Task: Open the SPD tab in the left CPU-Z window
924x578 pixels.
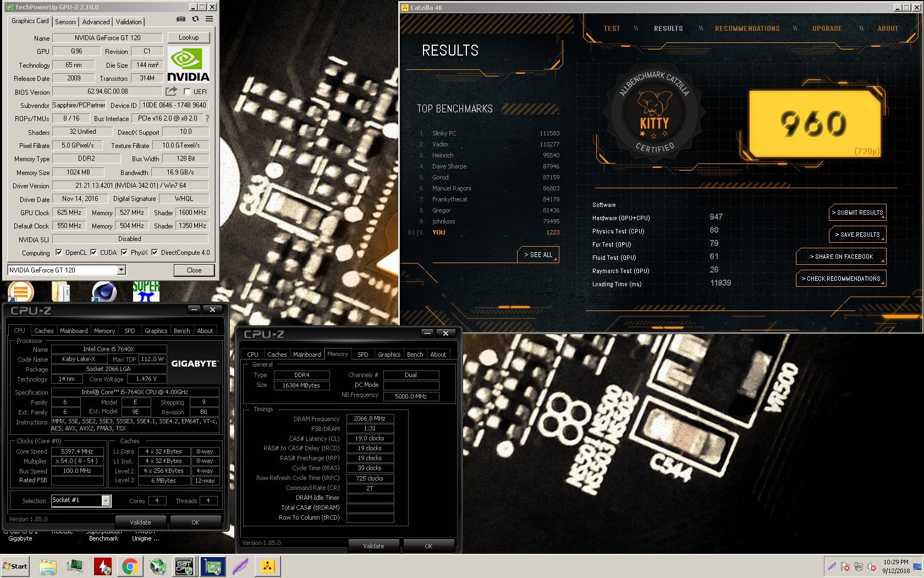Action: click(x=130, y=331)
